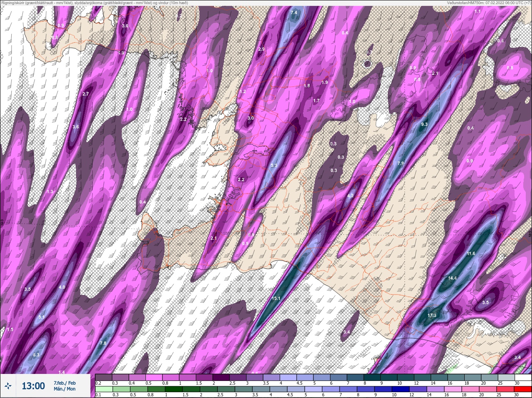The width and height of the screenshot is (532, 398).
Task: Click the 1.7 precipitation value
Action: [x=316, y=101]
